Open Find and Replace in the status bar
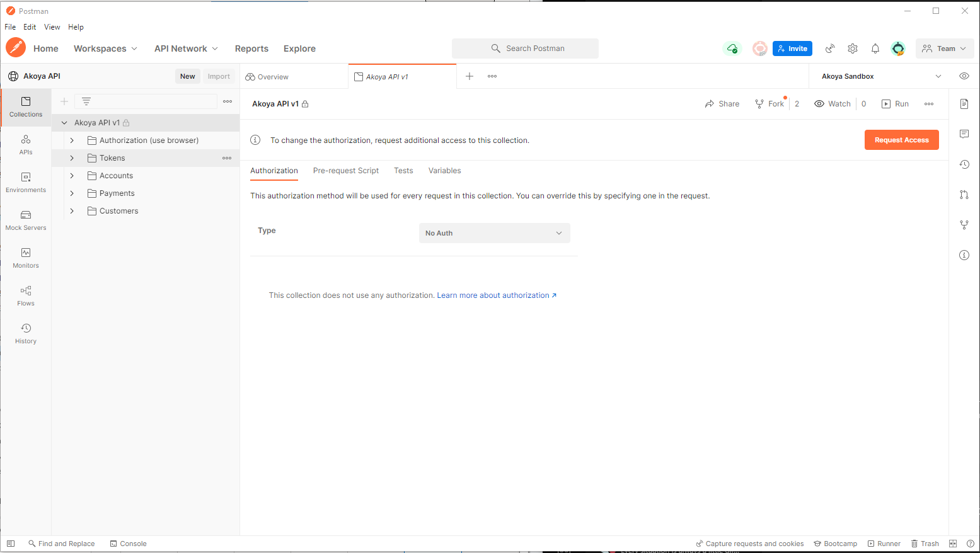The width and height of the screenshot is (980, 553). coord(61,544)
